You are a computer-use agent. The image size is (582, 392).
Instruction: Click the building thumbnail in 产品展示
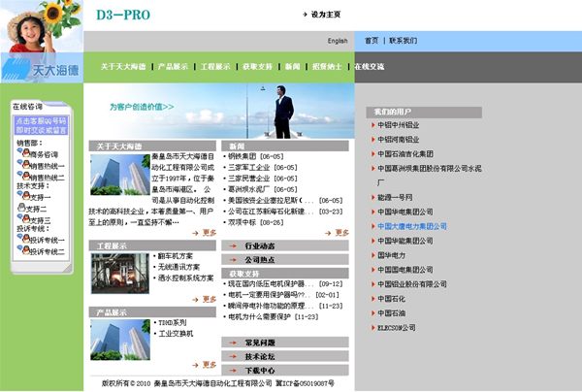click(x=119, y=340)
